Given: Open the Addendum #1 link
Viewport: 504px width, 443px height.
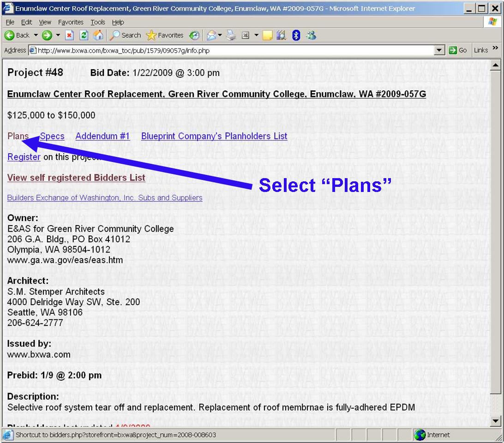Looking at the screenshot, I should click(102, 136).
